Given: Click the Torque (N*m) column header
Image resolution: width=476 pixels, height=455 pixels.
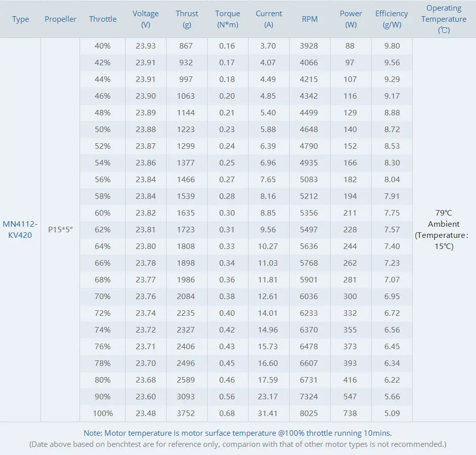Looking at the screenshot, I should pyautogui.click(x=227, y=19).
